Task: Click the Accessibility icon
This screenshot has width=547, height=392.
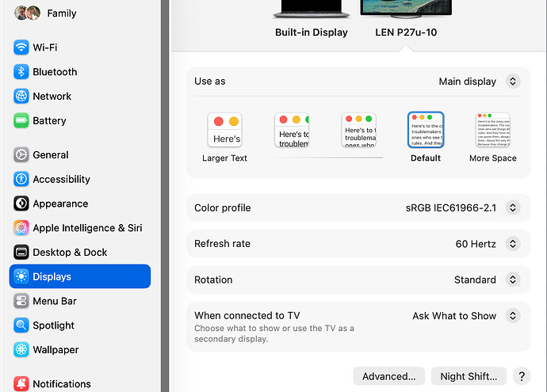Action: click(21, 180)
